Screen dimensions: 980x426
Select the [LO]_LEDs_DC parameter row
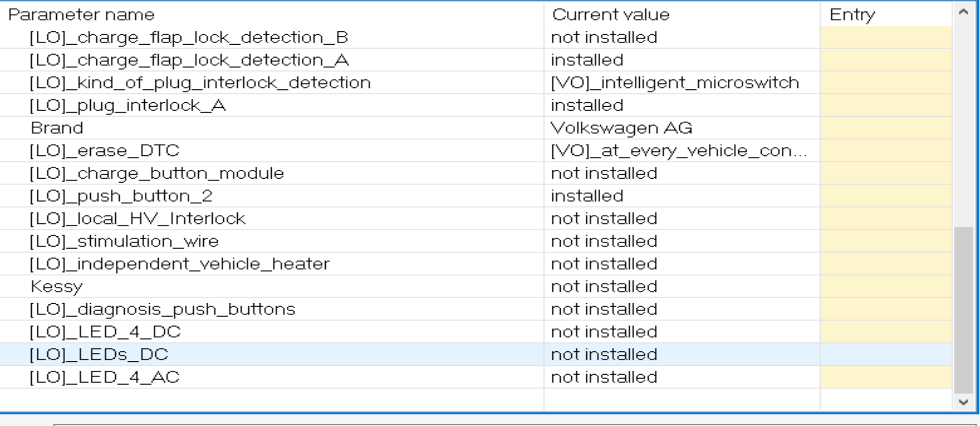pyautogui.click(x=99, y=355)
